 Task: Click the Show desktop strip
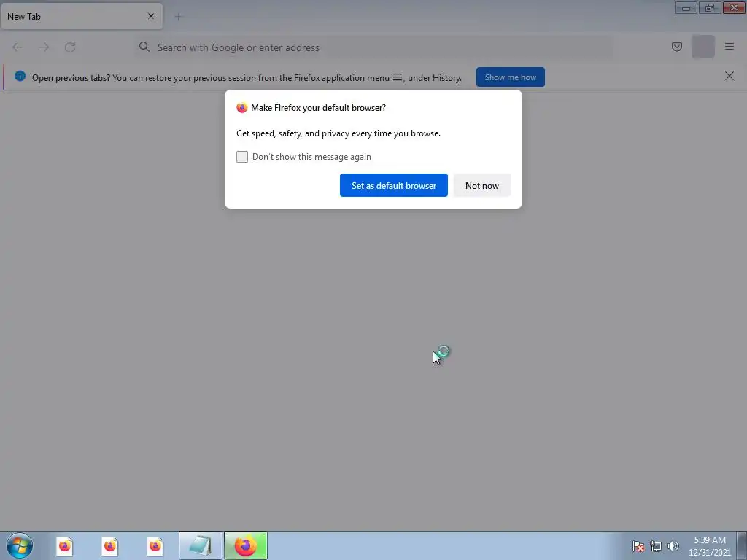click(x=742, y=545)
